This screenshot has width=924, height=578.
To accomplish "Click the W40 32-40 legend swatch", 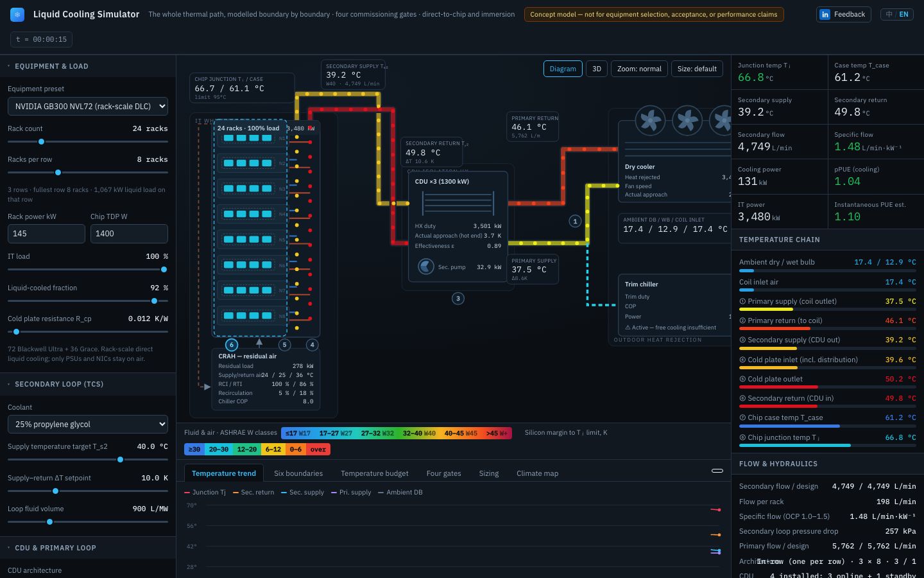I will pos(419,433).
